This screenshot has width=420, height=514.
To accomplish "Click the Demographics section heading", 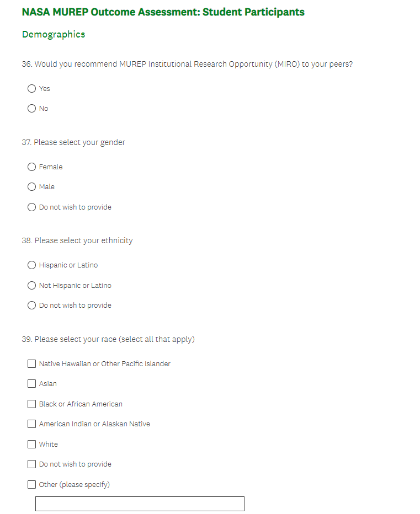I will pyautogui.click(x=54, y=34).
